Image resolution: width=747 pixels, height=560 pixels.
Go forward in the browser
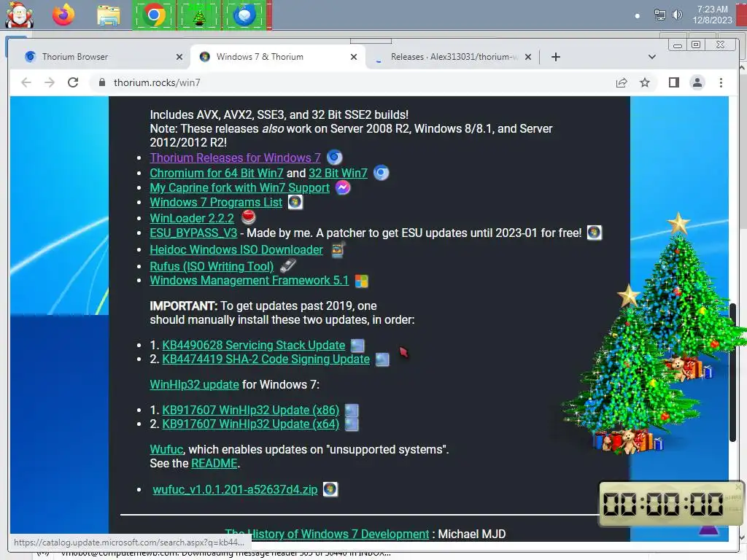click(50, 82)
